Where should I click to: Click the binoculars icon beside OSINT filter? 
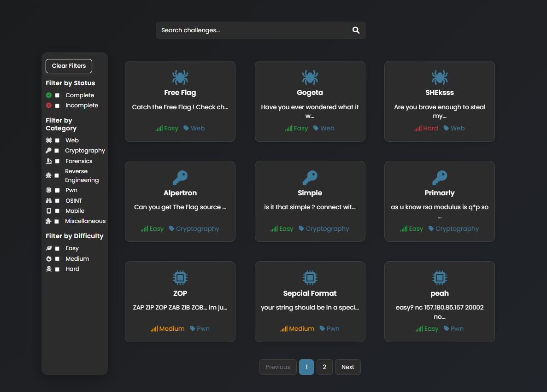coord(49,200)
